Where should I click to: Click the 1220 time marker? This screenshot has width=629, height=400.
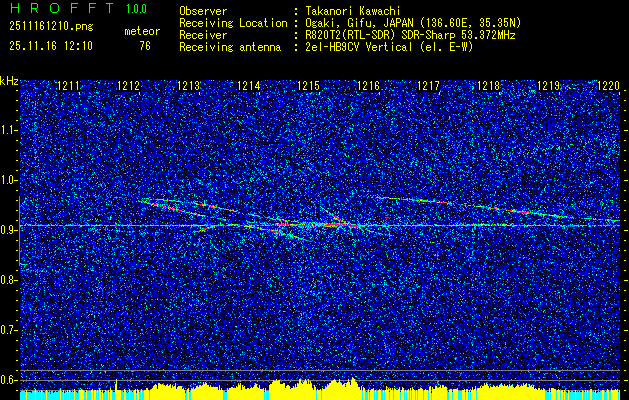(609, 86)
